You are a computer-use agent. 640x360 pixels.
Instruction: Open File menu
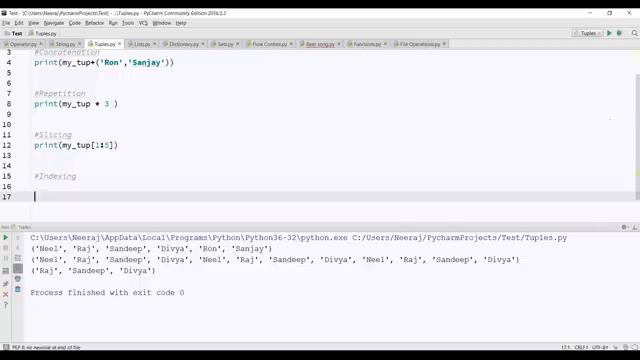point(6,23)
